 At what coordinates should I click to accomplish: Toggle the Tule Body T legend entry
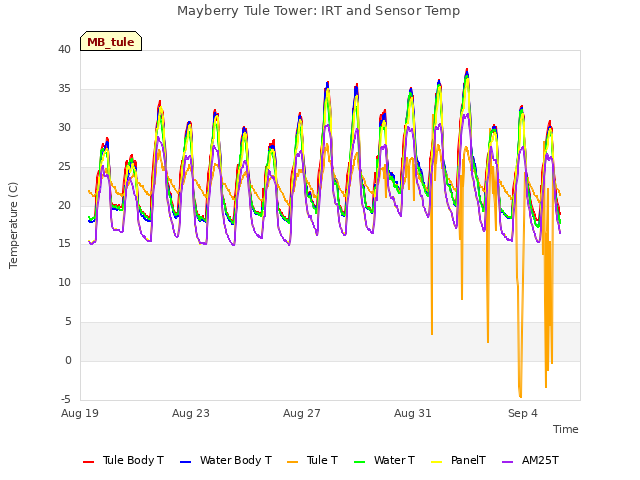(123, 460)
